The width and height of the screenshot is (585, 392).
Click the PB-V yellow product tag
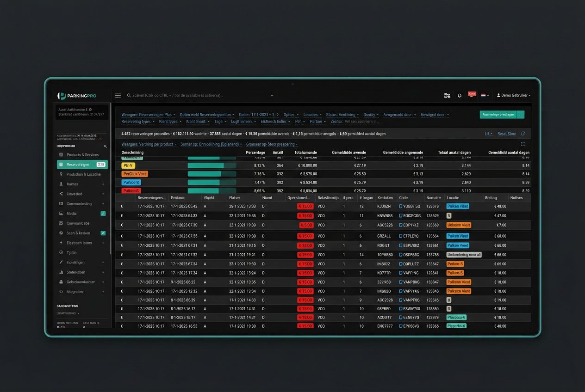pyautogui.click(x=128, y=165)
